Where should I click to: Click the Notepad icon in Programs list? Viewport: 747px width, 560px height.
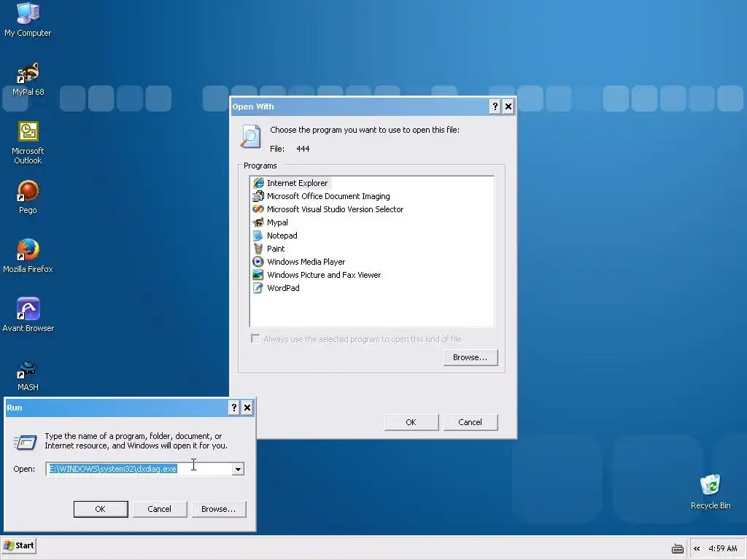(258, 236)
